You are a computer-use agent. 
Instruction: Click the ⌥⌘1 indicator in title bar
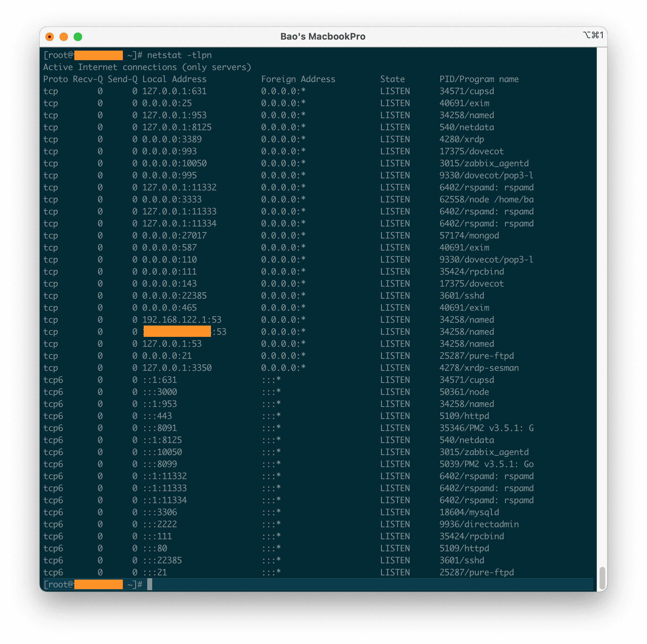click(x=594, y=35)
